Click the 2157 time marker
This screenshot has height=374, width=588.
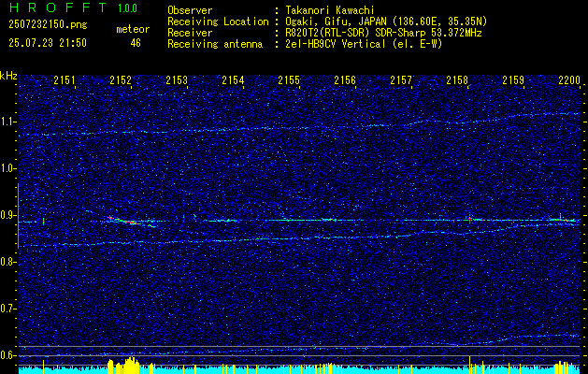tap(401, 79)
